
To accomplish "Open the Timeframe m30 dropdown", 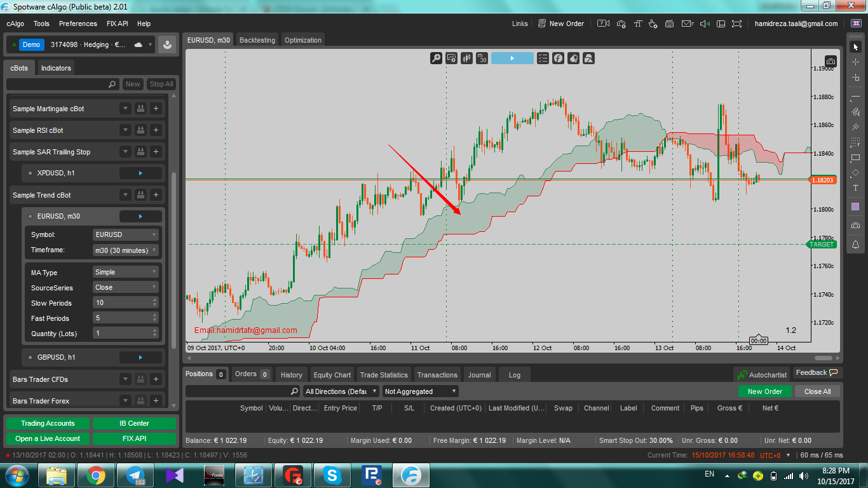I will click(125, 250).
